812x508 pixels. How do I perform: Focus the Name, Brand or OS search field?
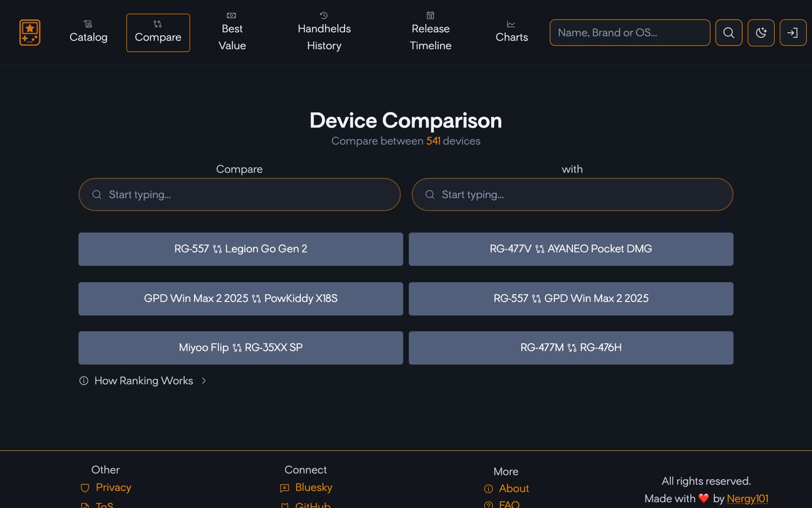(x=630, y=33)
